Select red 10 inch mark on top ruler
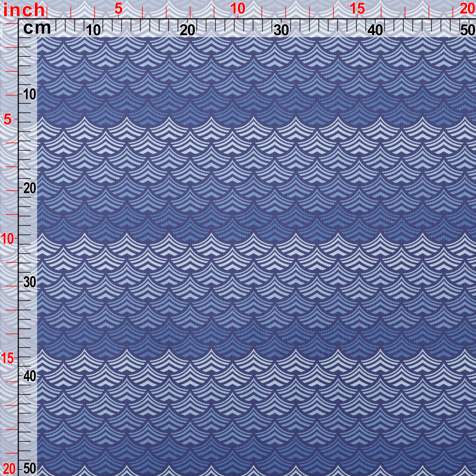476x476 pixels. pyautogui.click(x=238, y=8)
